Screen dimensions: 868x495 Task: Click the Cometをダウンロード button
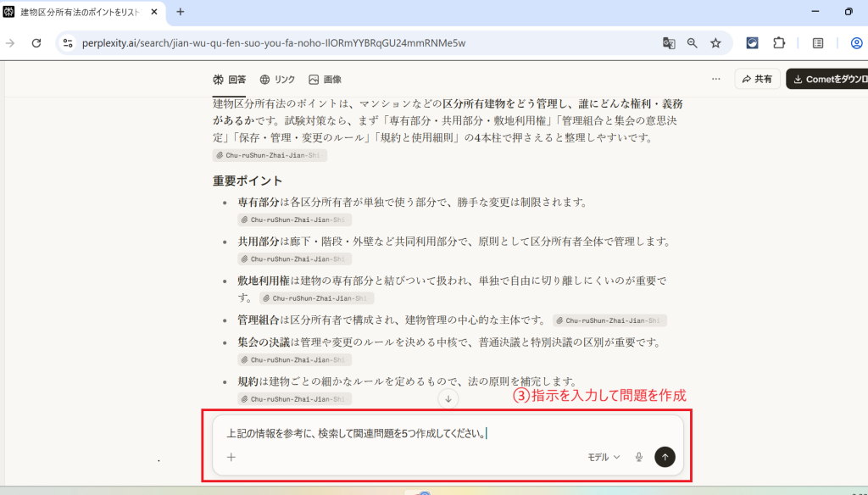(828, 79)
